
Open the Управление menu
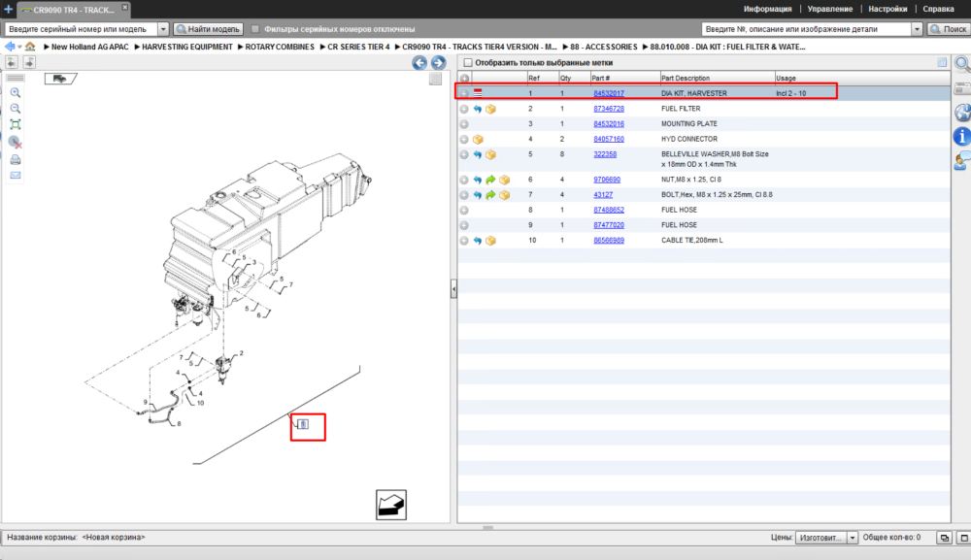pos(830,10)
